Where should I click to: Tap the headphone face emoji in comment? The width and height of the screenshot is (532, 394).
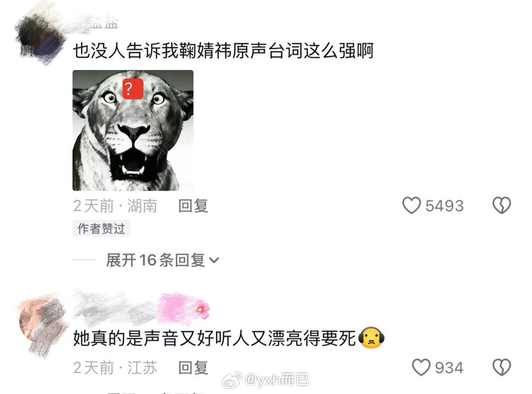tap(371, 338)
